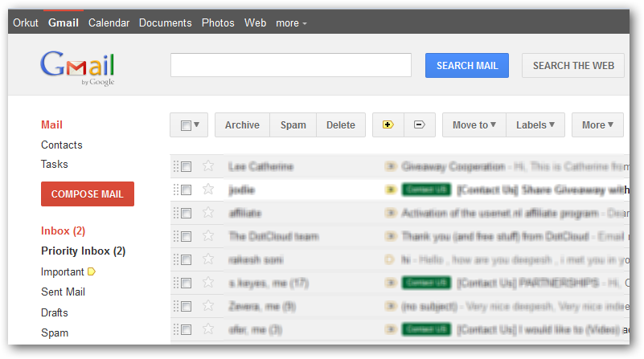Check the last visible conversation checkbox
The image size is (644, 359).
(x=187, y=329)
